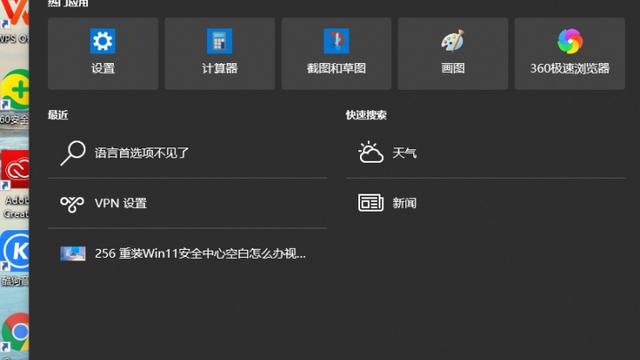This screenshot has height=360, width=640.
Task: Select recent search 语言首选项不见了
Action: (x=188, y=153)
